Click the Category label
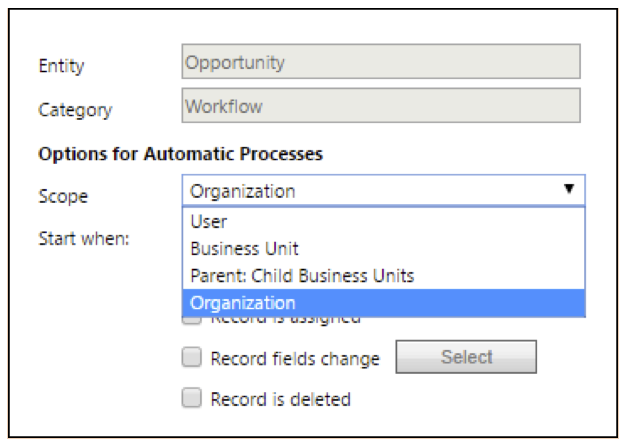The height and width of the screenshot is (446, 625). 75,110
